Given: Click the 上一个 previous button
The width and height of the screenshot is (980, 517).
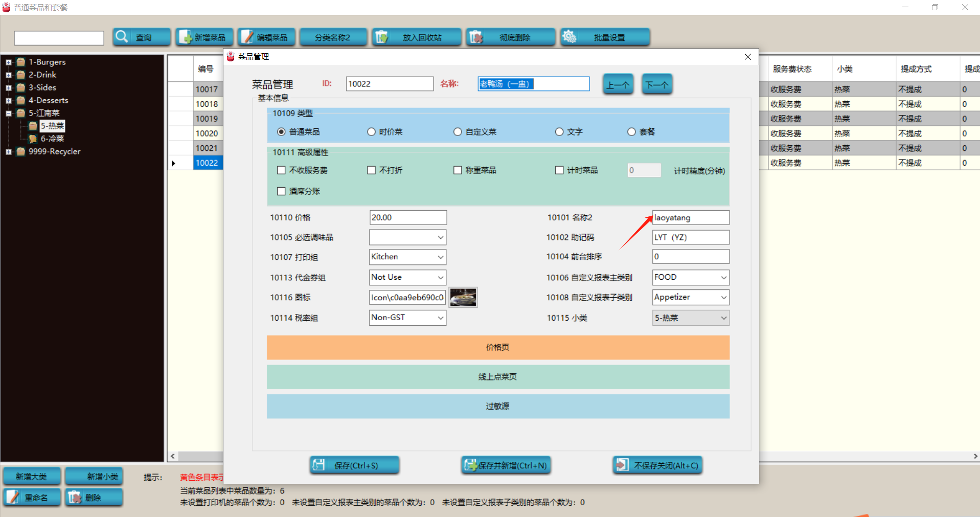Looking at the screenshot, I should 618,84.
